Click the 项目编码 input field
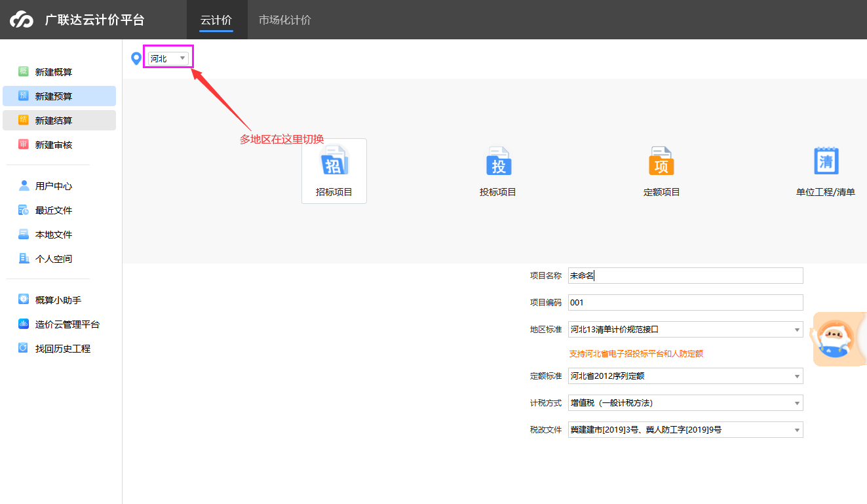The height and width of the screenshot is (504, 867). point(685,302)
